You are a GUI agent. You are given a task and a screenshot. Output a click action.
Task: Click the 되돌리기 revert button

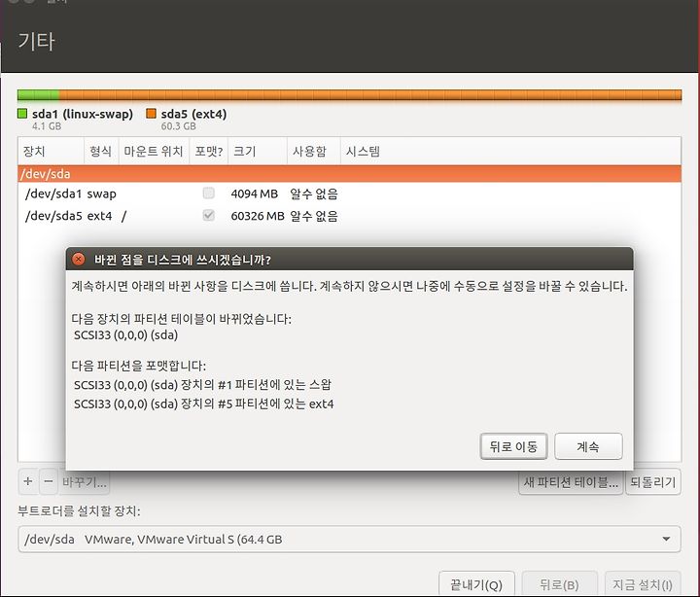[652, 482]
